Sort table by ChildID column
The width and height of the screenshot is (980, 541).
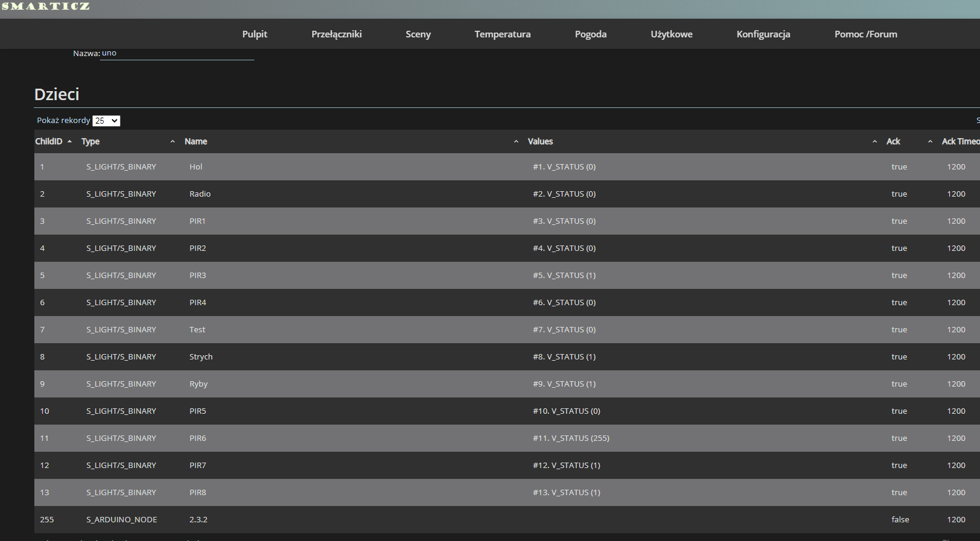click(x=53, y=141)
